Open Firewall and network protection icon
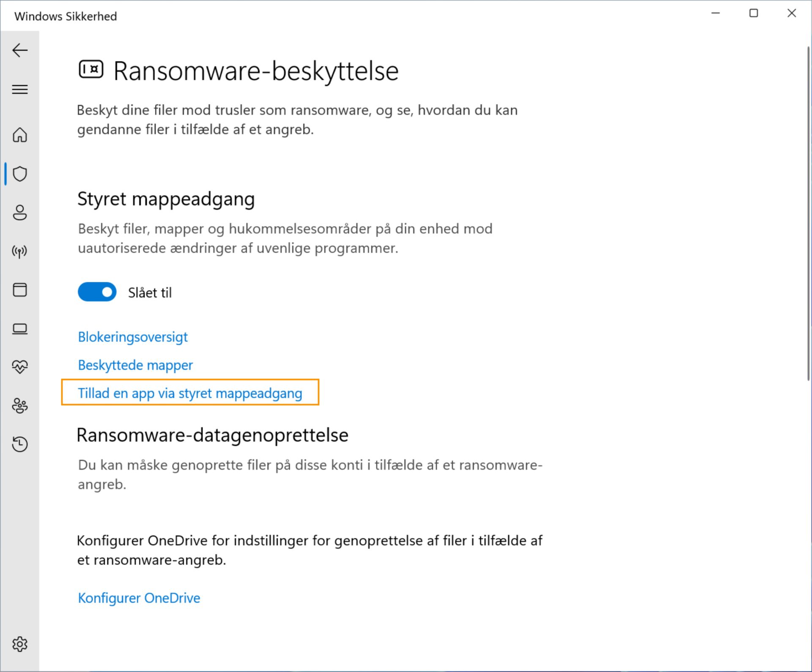812x672 pixels. coord(20,251)
